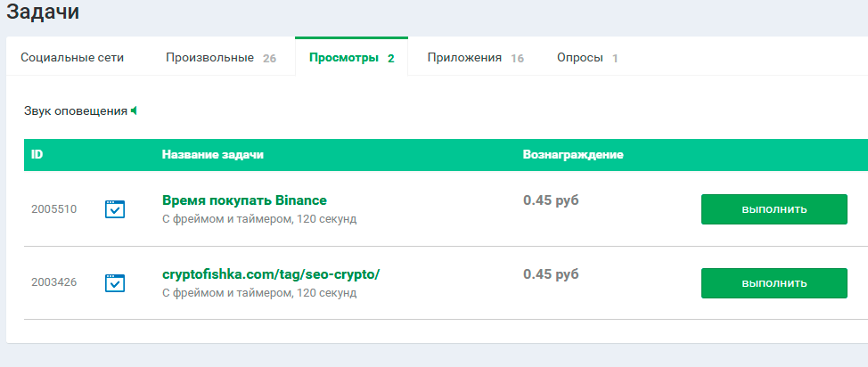This screenshot has width=868, height=367.
Task: Toggle the notification sound speaker icon
Action: pos(134,111)
